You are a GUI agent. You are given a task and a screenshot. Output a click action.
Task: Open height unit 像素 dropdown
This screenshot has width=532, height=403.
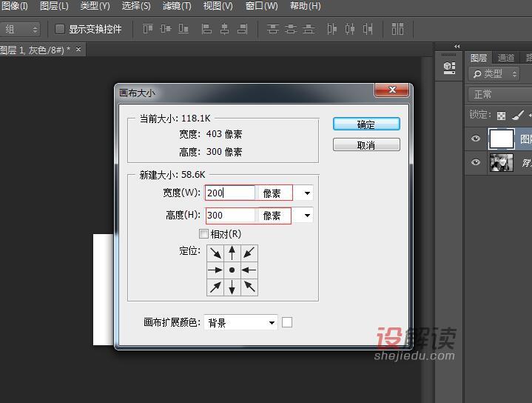284,216
